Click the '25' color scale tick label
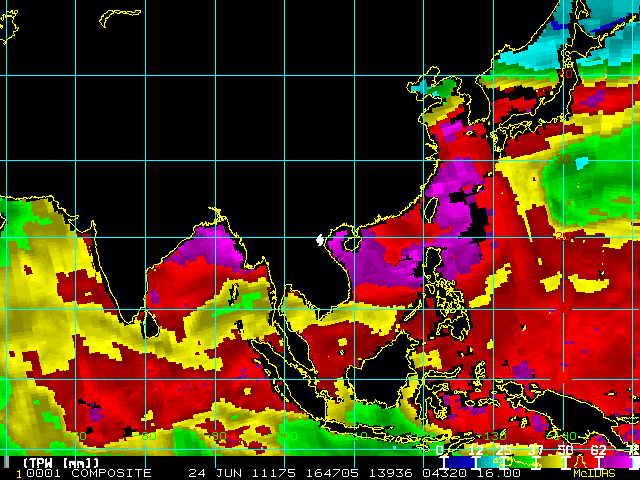The height and width of the screenshot is (480, 640). click(503, 450)
